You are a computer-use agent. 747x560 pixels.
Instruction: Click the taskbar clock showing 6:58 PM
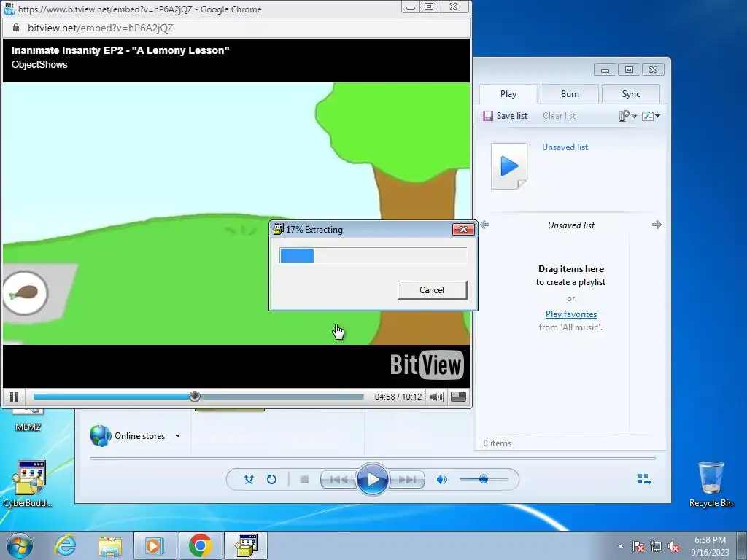(x=710, y=546)
